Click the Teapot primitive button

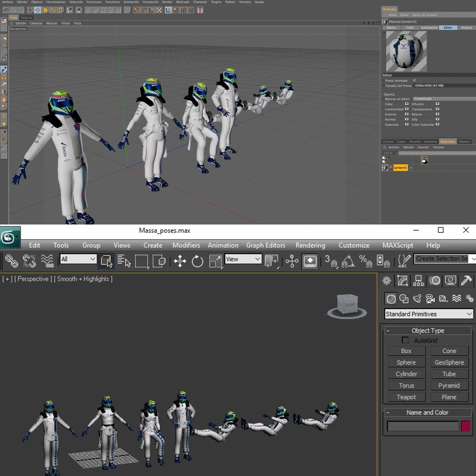406,397
